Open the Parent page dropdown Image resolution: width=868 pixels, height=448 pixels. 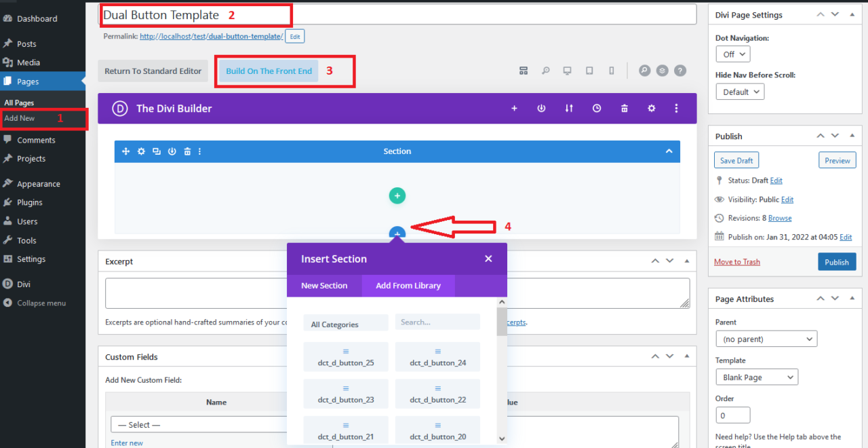coord(766,339)
